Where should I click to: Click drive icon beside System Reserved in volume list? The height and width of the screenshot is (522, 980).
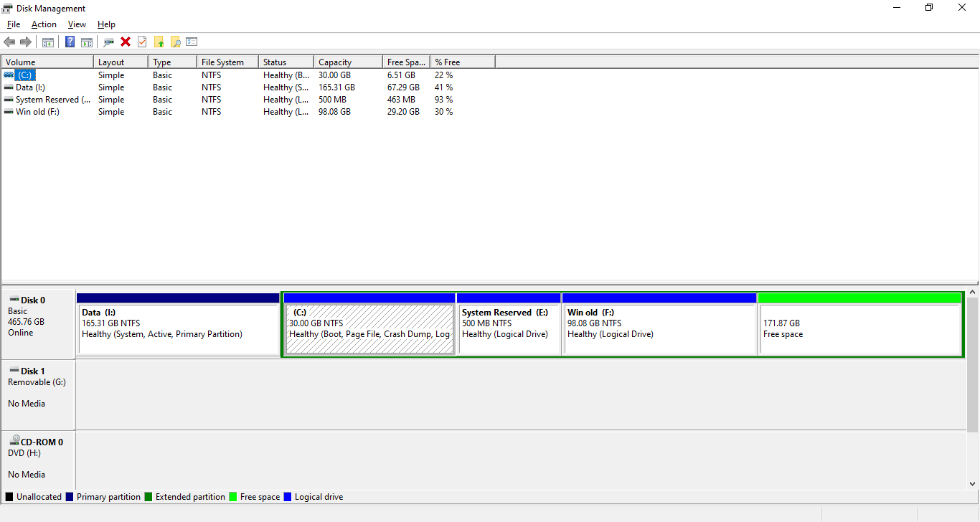tap(9, 99)
